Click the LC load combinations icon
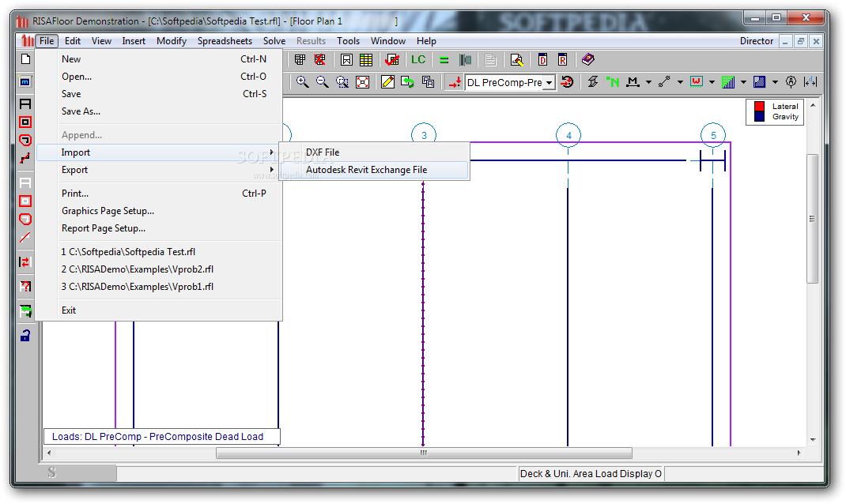This screenshot has width=846, height=504. tap(418, 60)
